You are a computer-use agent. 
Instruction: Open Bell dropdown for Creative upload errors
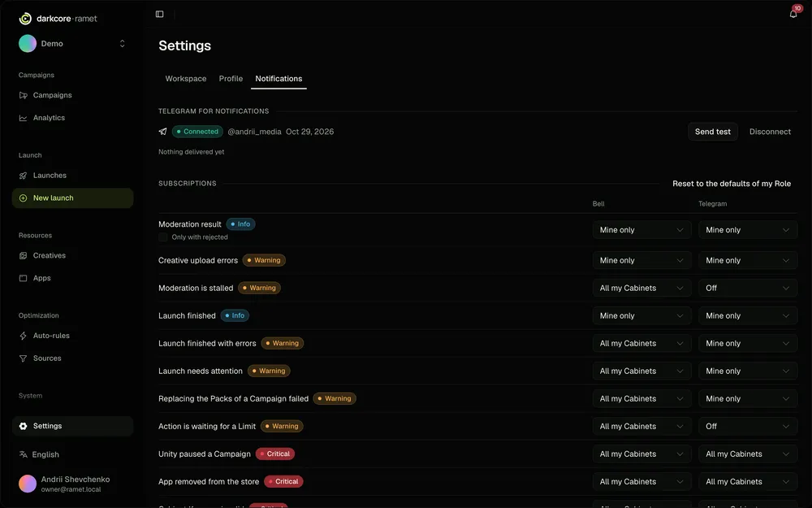(641, 260)
